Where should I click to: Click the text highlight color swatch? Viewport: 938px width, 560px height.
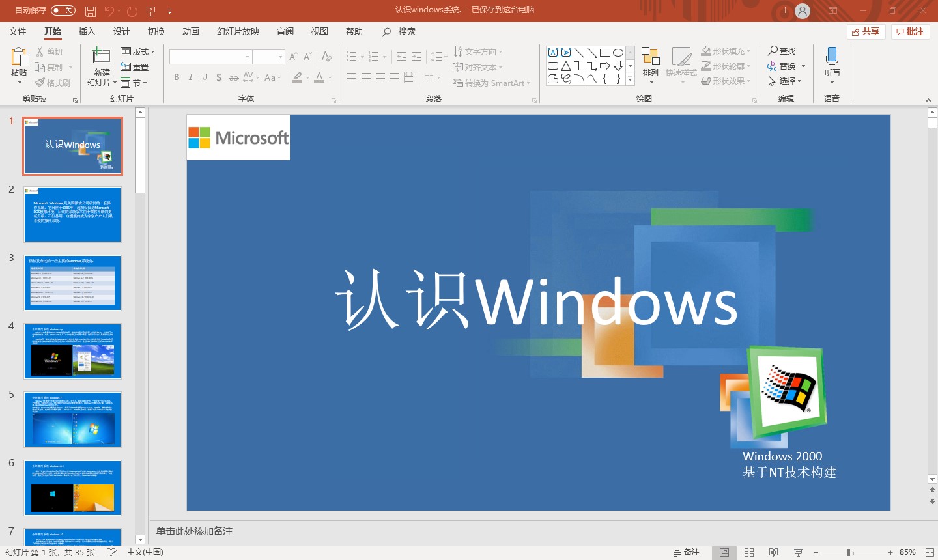click(297, 77)
